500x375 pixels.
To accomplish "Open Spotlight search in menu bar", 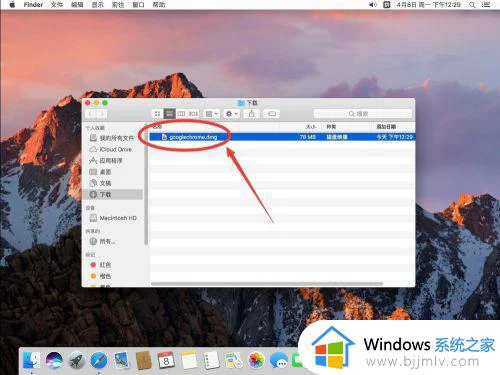I will pos(472,5).
